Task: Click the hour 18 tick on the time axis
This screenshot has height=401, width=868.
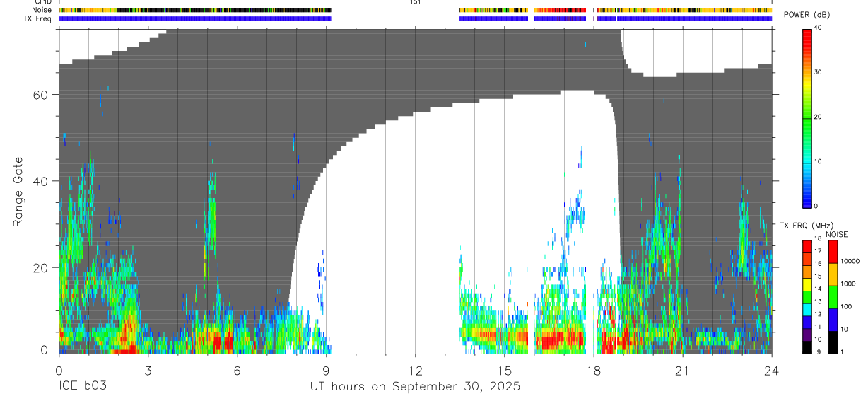Action: point(594,371)
